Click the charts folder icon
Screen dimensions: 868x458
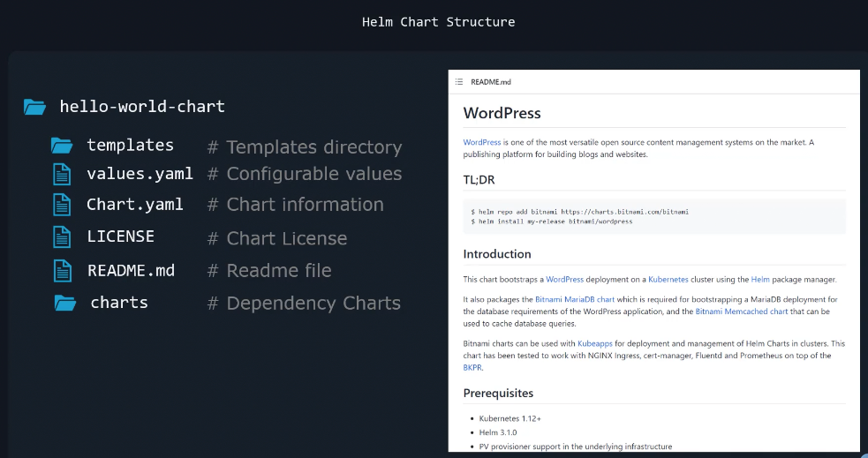[x=64, y=303]
